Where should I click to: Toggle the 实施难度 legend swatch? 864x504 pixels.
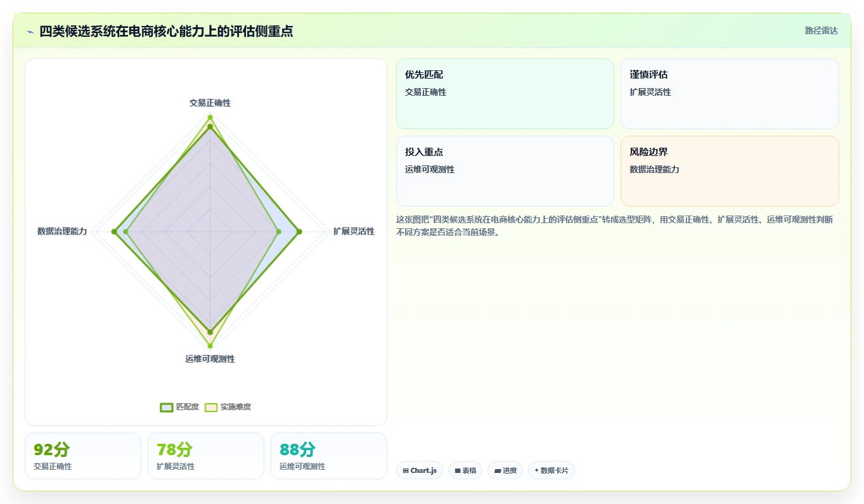coord(211,407)
